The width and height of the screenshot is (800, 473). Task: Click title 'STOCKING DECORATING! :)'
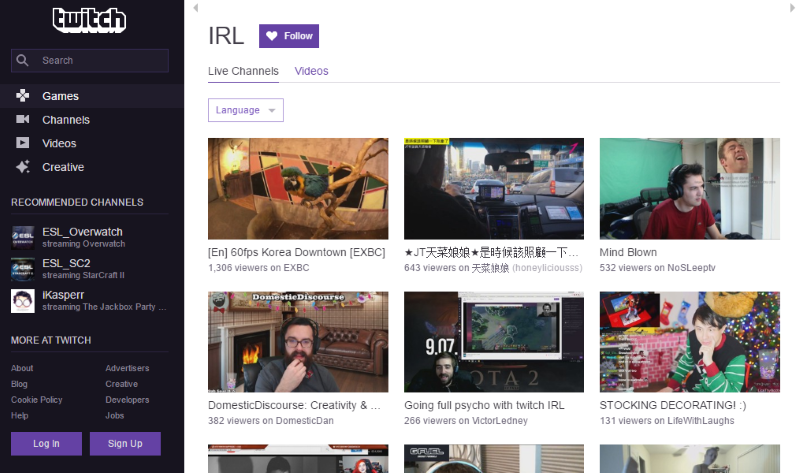tap(672, 405)
